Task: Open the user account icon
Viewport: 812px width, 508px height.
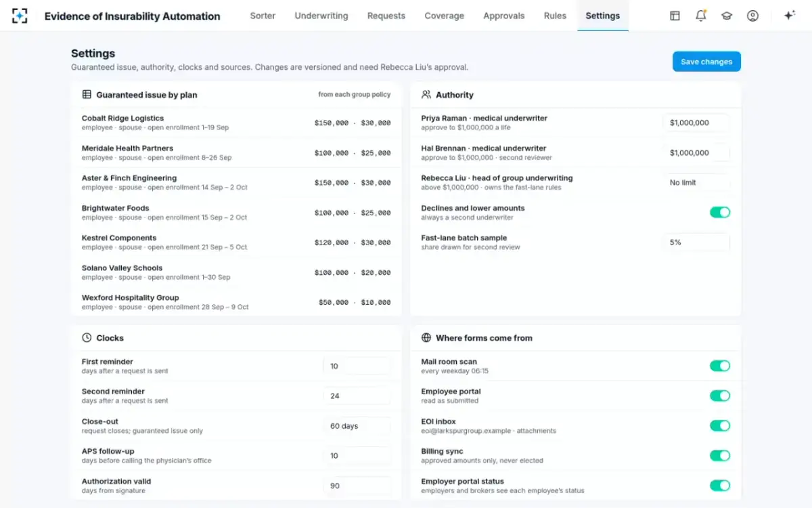Action: [752, 16]
